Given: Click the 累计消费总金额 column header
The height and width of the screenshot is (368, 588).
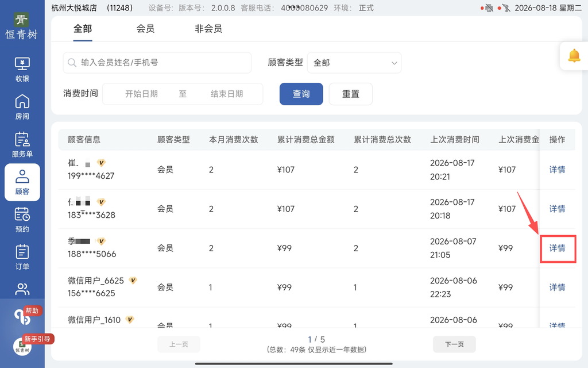Looking at the screenshot, I should [x=305, y=140].
